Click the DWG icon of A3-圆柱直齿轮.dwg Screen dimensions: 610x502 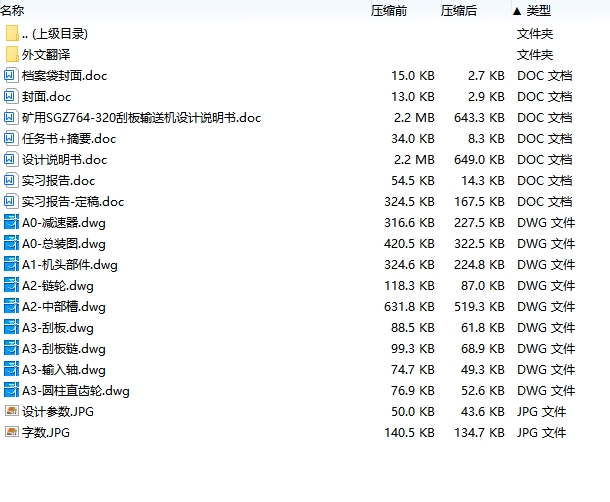pos(11,390)
